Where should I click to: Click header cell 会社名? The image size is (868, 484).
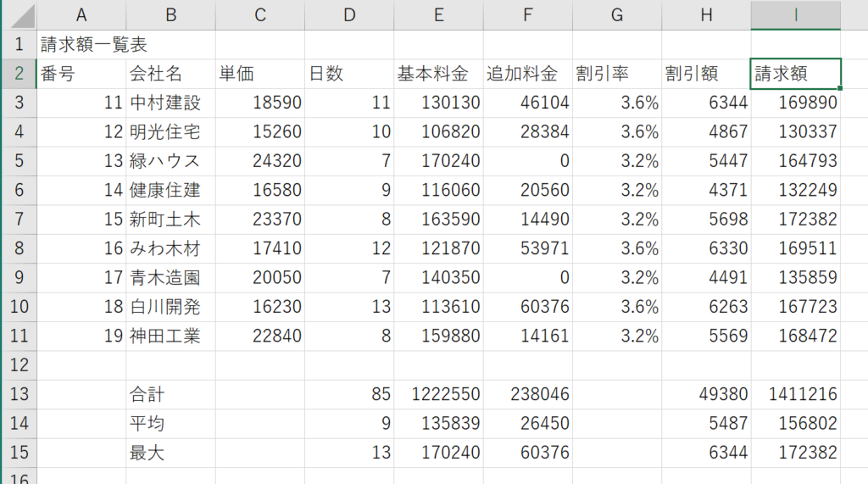[170, 74]
